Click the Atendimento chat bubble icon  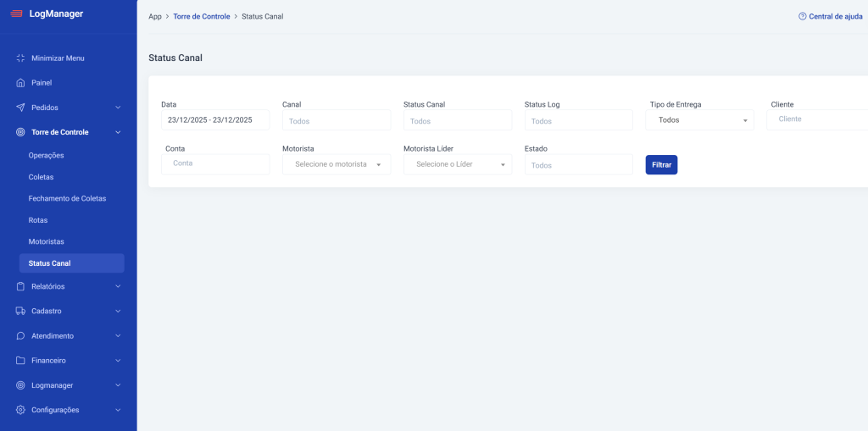[x=20, y=336]
